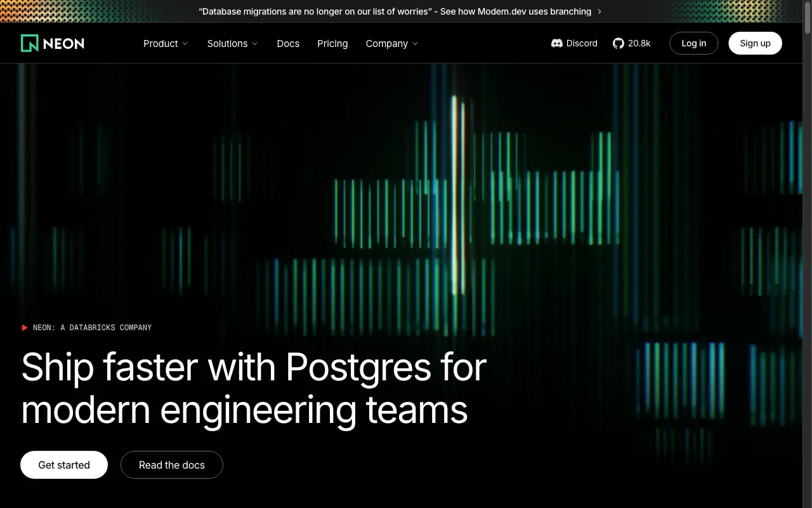Open the Product menu
The width and height of the screenshot is (812, 508).
tap(166, 43)
